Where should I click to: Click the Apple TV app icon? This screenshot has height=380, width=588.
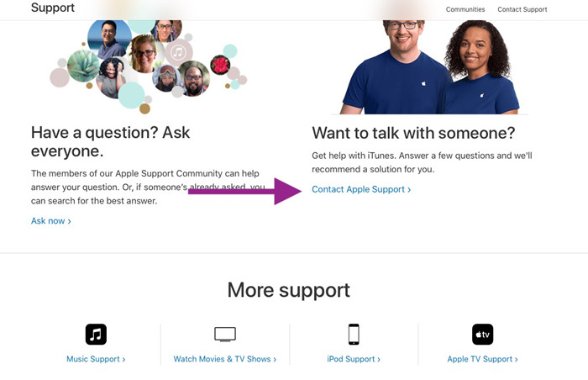(483, 334)
